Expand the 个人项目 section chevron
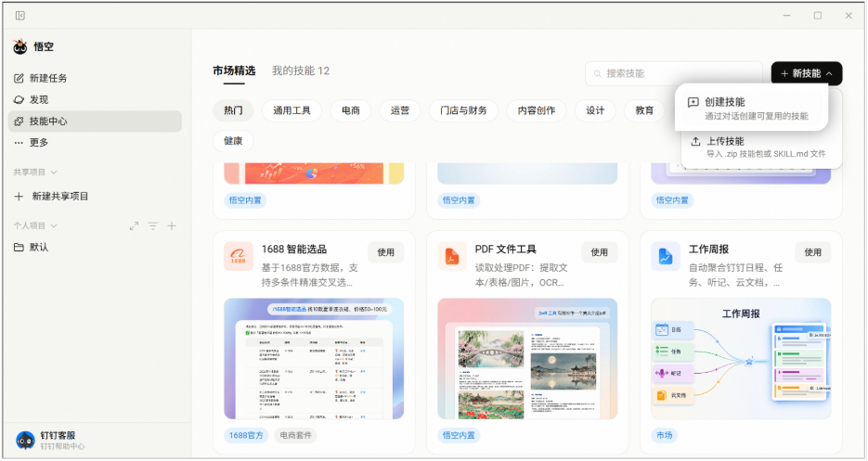 coord(54,225)
